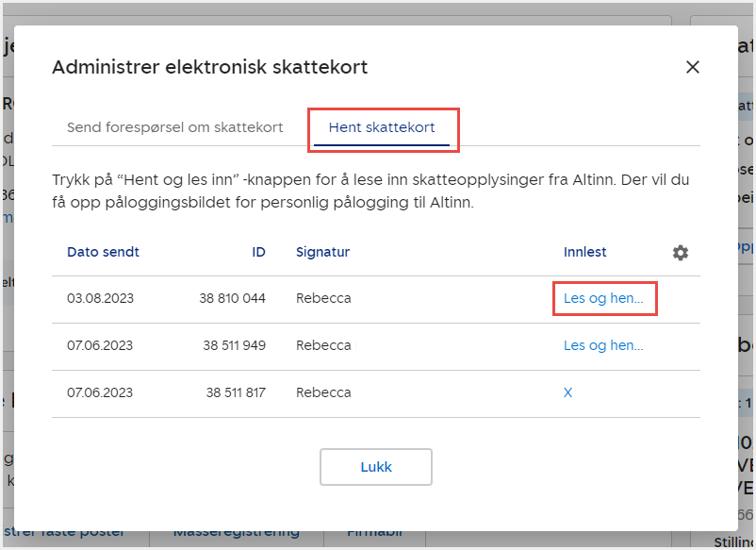Click the ID column header
Screen dimensions: 756x550
click(258, 252)
